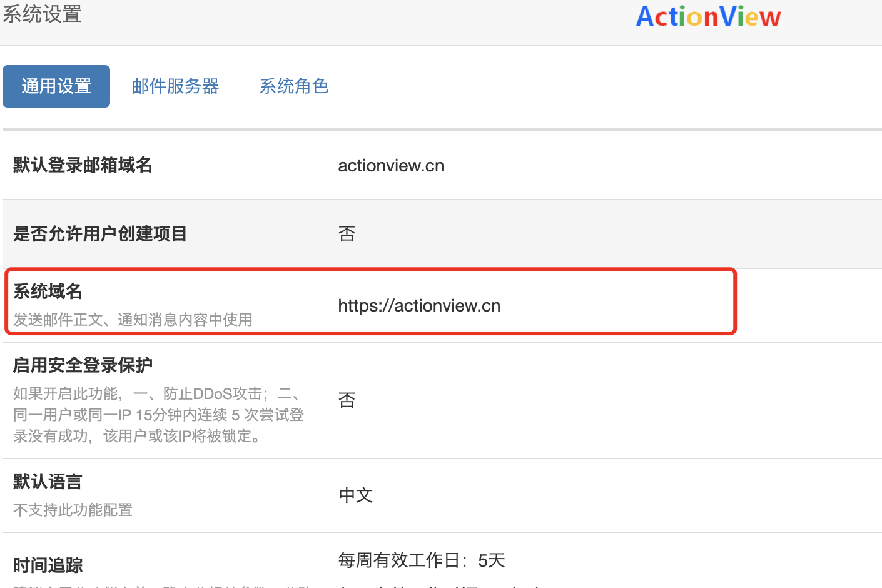Click the 默认登录邮箱域名 label

(x=83, y=165)
